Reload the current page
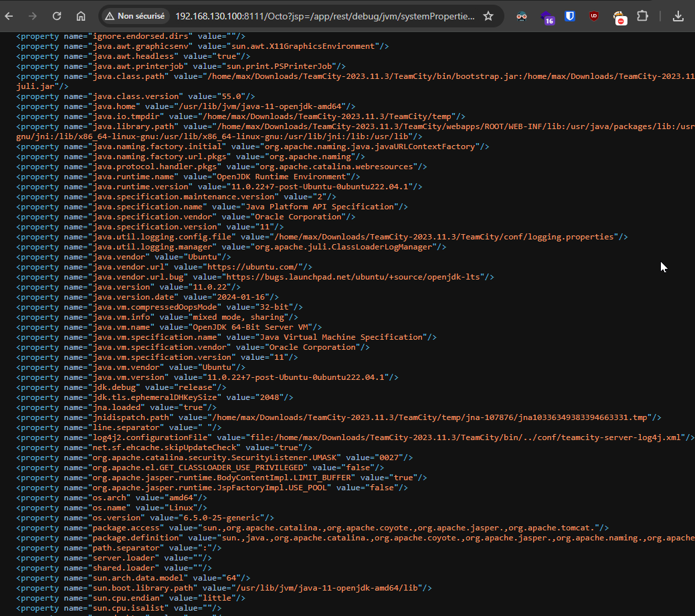This screenshot has width=695, height=616. click(x=57, y=17)
